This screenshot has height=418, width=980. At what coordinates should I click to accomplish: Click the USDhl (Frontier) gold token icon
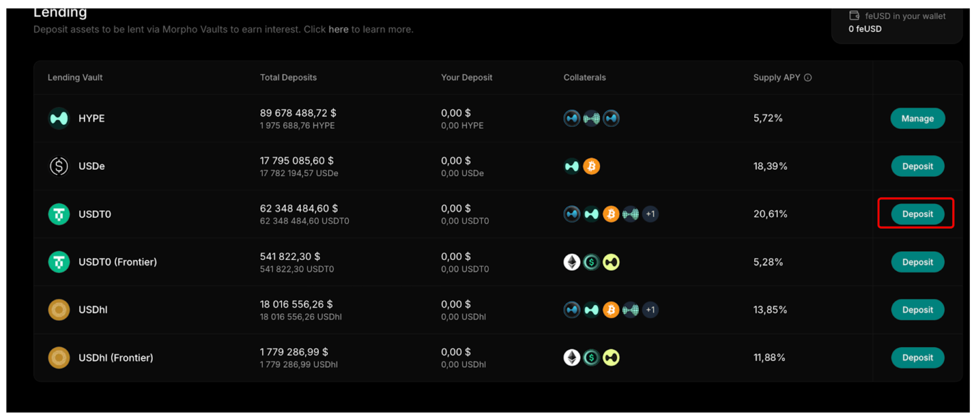59,358
